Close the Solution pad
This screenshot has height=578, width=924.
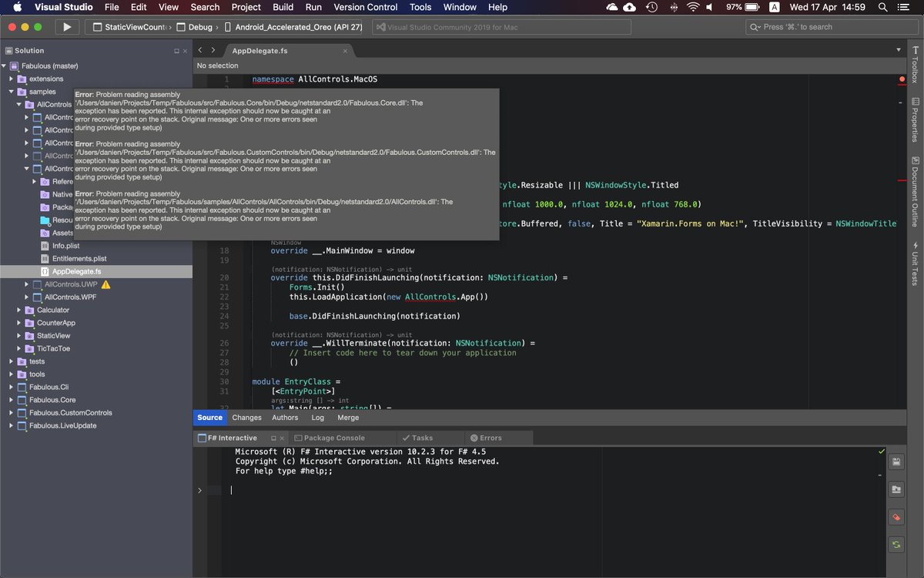click(x=184, y=51)
